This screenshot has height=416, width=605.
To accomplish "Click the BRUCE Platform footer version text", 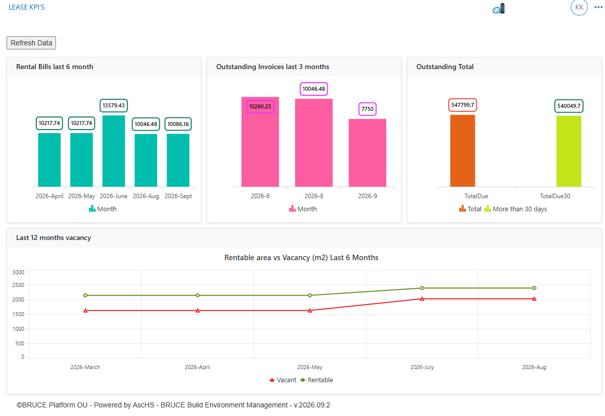I will [x=173, y=405].
